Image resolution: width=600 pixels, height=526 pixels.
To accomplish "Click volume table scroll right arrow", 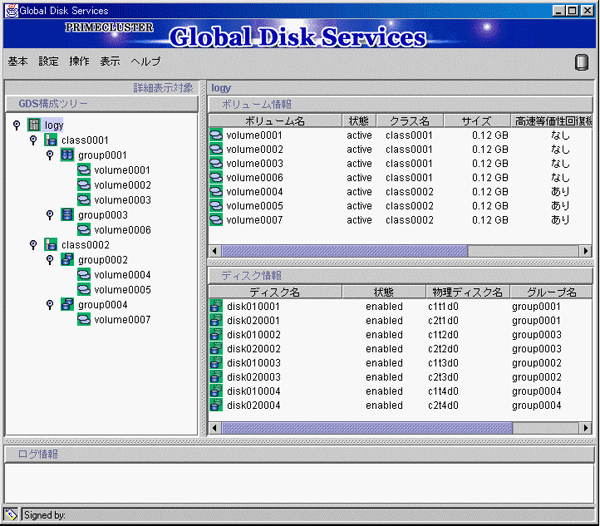I will point(585,251).
